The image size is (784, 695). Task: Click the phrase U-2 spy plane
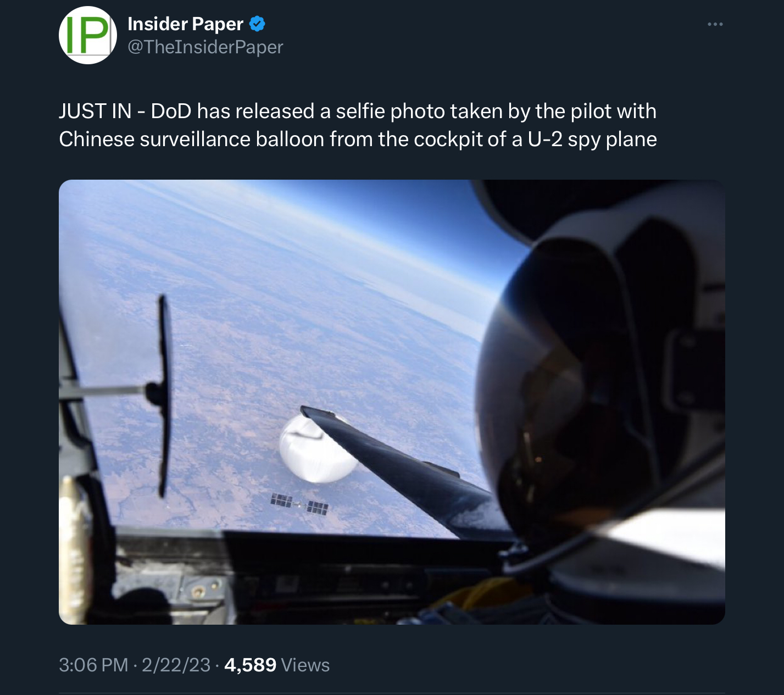click(x=592, y=139)
